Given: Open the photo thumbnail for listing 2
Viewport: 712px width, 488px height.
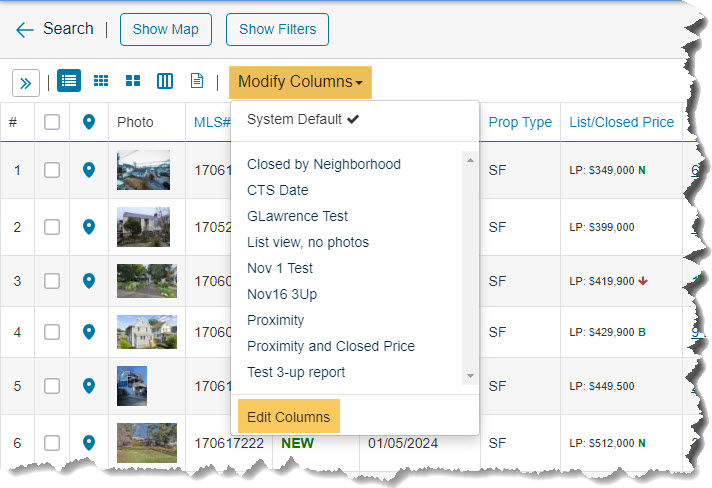Looking at the screenshot, I should pyautogui.click(x=143, y=227).
